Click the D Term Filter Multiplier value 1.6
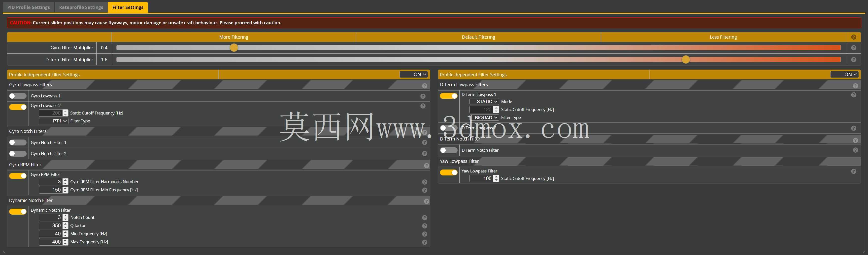The image size is (868, 255). point(104,59)
